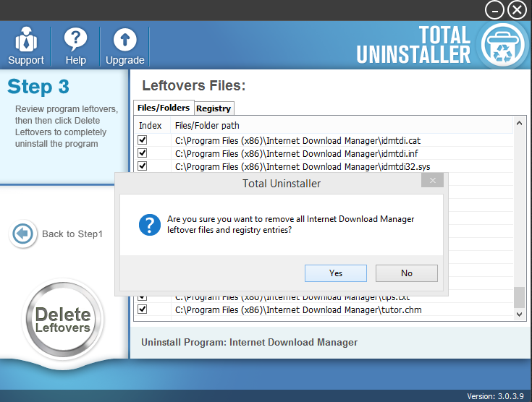Screen dimensions: 532x402
Task: Click the Uninstall Program: Internet Download Manager text
Action: click(x=250, y=342)
